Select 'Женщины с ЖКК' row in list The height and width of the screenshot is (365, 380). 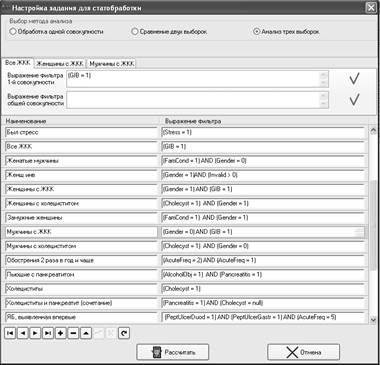[x=81, y=189]
